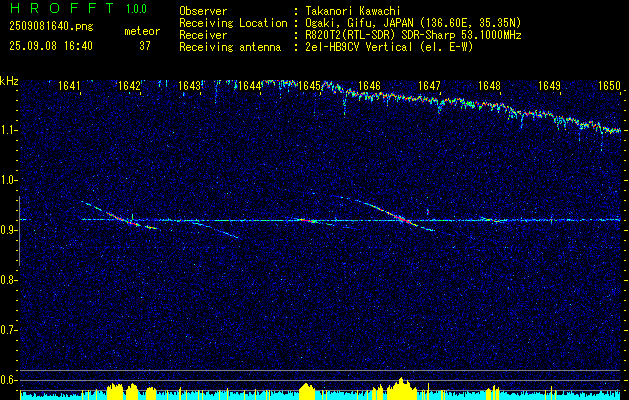629x400 pixels.
Task: Click the Receiver label
Action: pyautogui.click(x=203, y=35)
